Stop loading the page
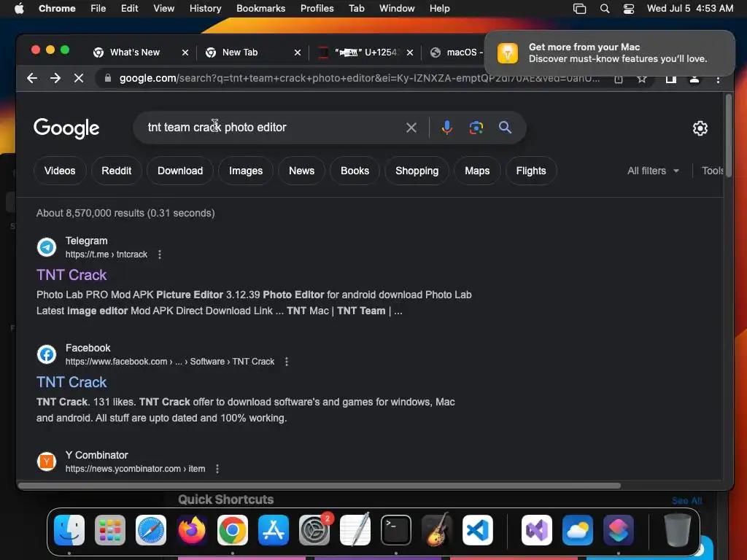This screenshot has width=747, height=560. click(x=79, y=78)
